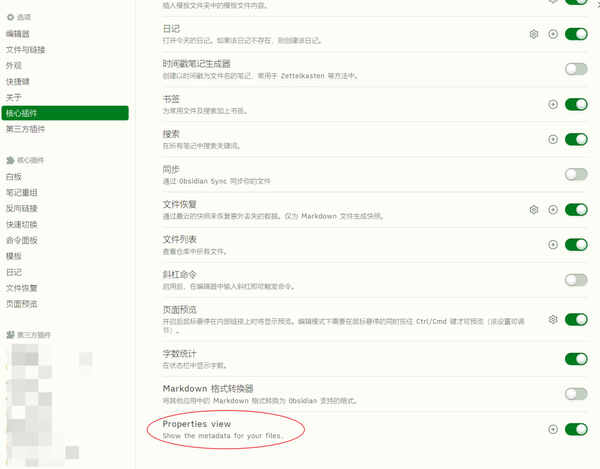
Task: Disable Properties view toggle
Action: click(576, 429)
